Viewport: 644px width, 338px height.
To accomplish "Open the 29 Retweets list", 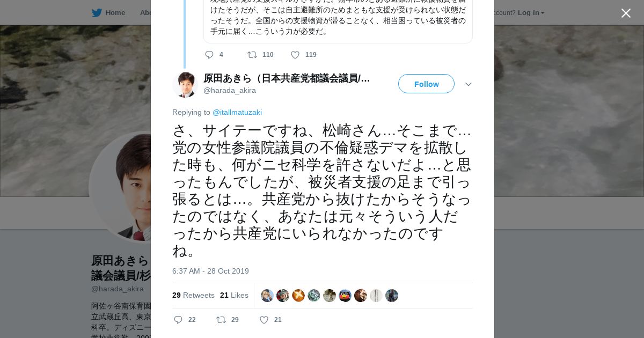I will [193, 295].
